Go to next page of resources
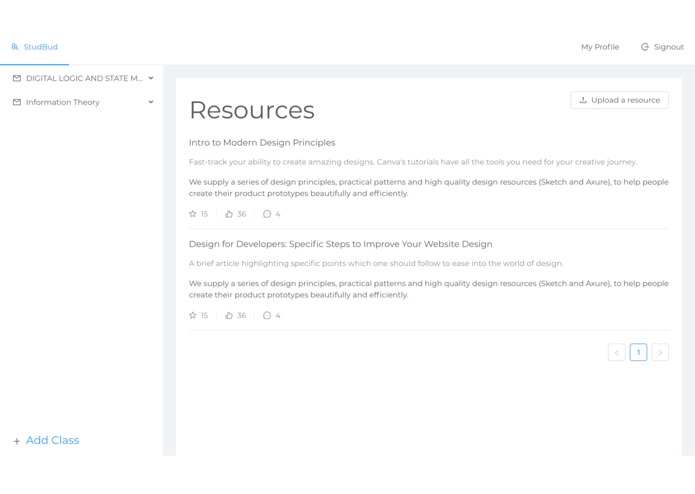 [660, 353]
